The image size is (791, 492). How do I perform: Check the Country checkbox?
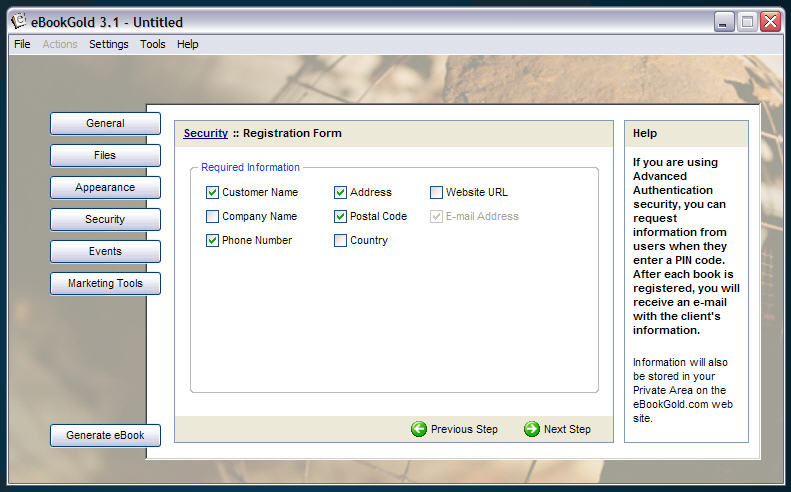(x=340, y=240)
